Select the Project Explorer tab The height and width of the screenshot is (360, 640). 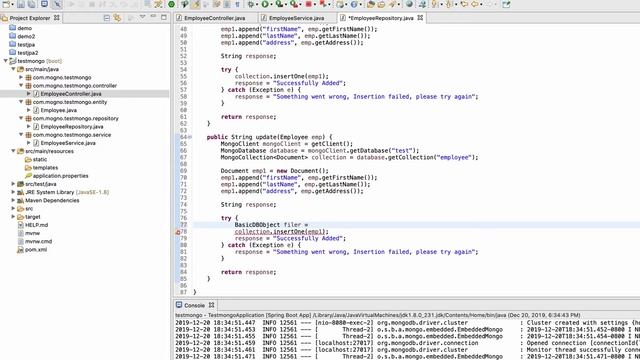(29, 18)
